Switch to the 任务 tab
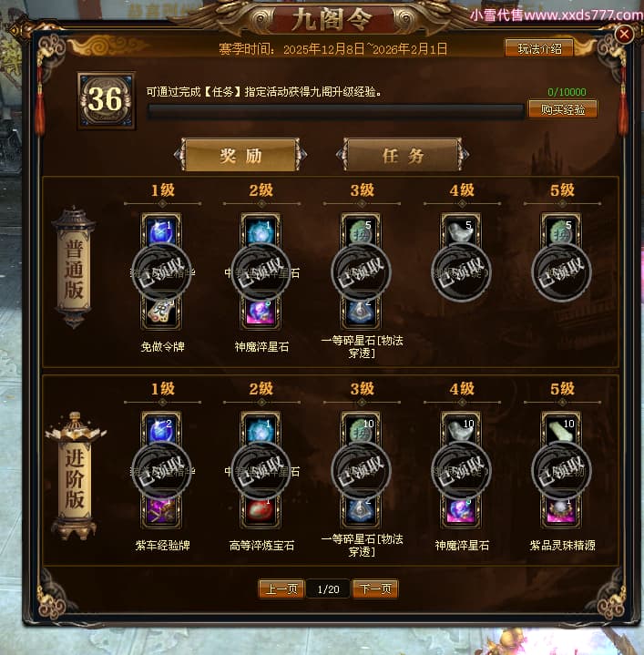Screen dimensions: 644x655 (x=403, y=155)
